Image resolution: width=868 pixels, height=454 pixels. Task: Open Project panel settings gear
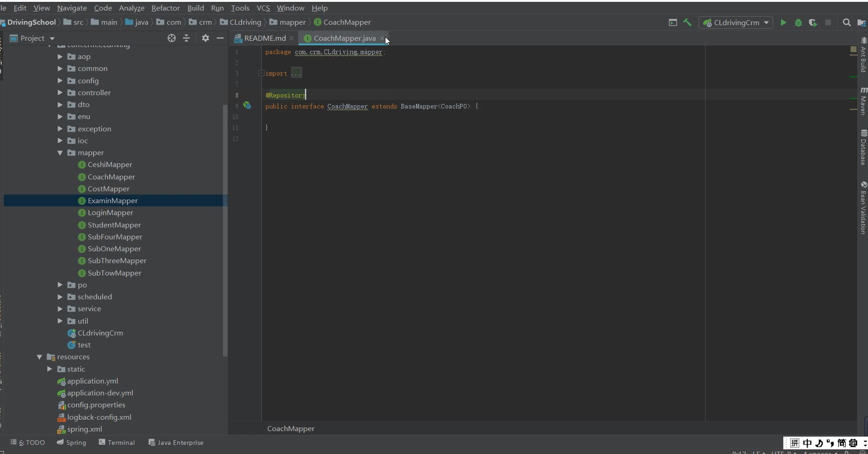206,38
